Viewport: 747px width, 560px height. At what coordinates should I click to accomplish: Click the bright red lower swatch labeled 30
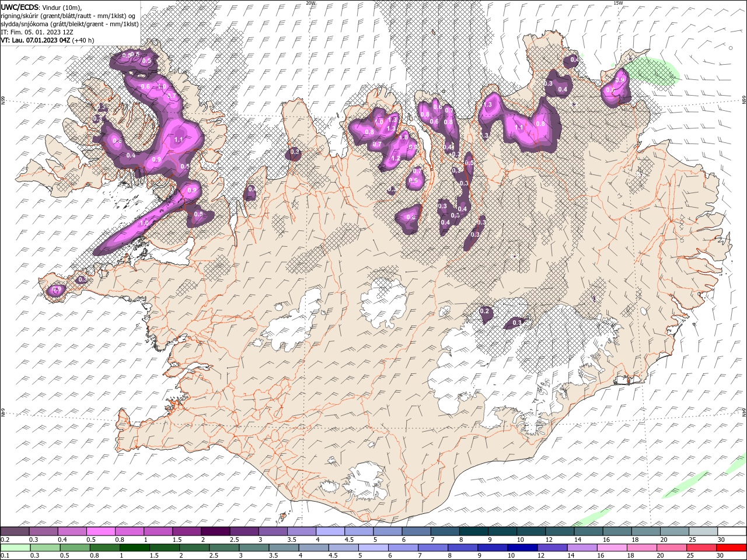click(x=731, y=548)
